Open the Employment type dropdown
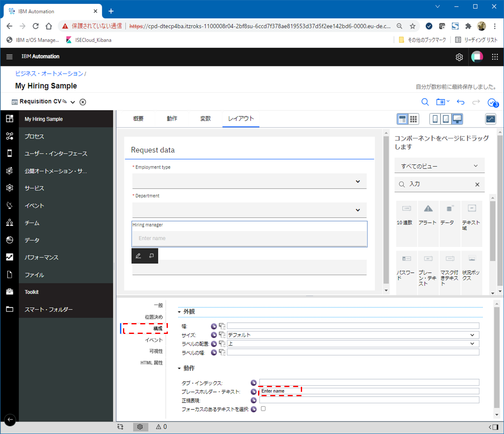This screenshot has height=434, width=504. 249,181
